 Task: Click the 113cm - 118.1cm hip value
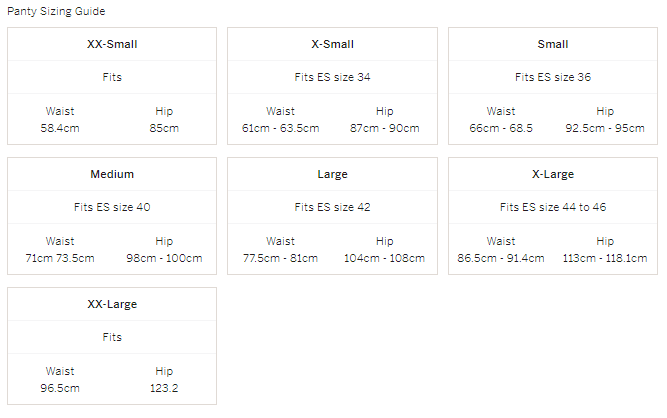(605, 258)
